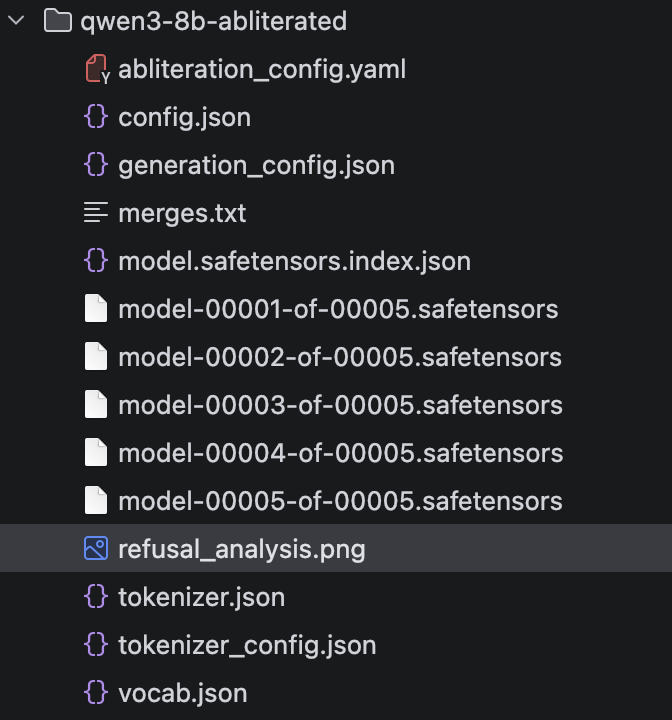Click the braces icon next to config.json
This screenshot has width=672, height=720.
click(x=96, y=117)
